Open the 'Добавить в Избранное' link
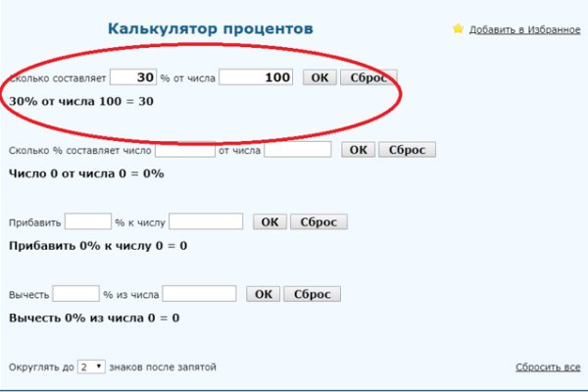Screen dimensions: 588x392 524,29
